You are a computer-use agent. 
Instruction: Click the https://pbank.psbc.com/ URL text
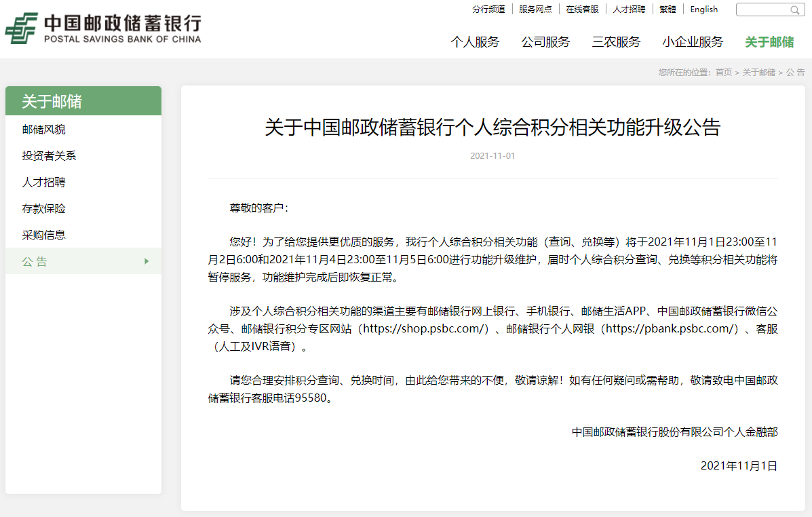[x=670, y=329]
